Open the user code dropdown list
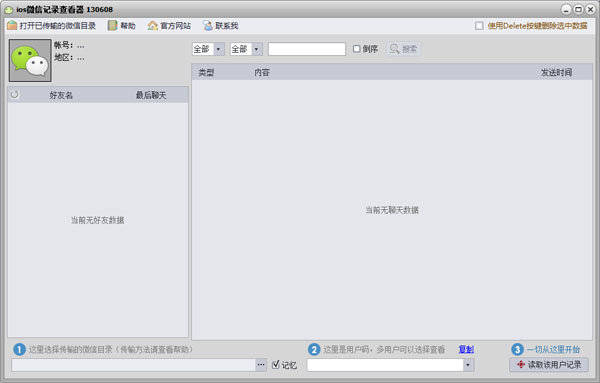 [x=468, y=365]
